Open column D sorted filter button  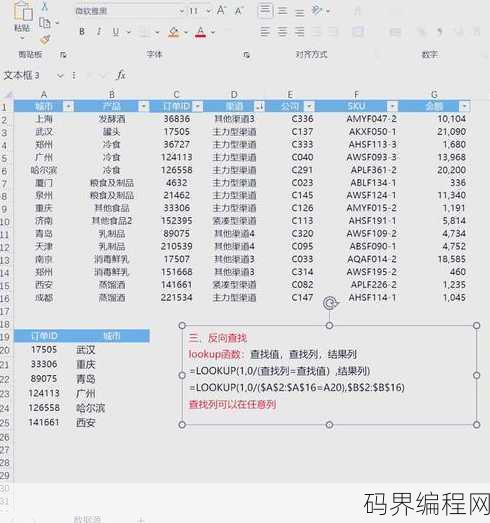[x=260, y=106]
